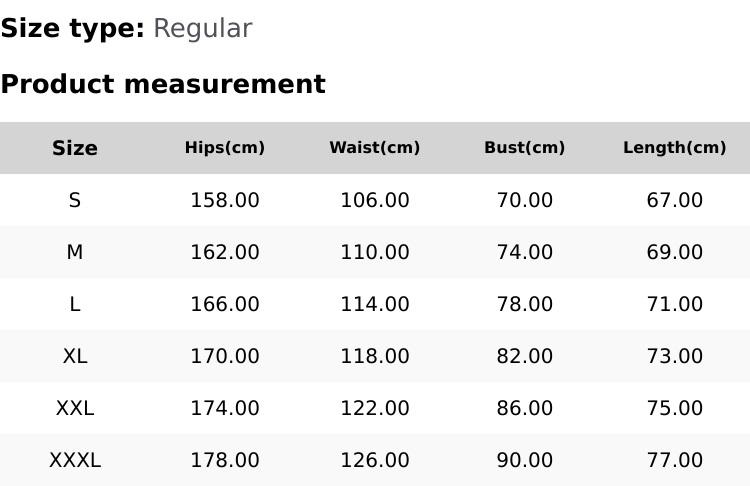Select the Length(cm) column header
This screenshot has height=486, width=750.
(x=675, y=148)
